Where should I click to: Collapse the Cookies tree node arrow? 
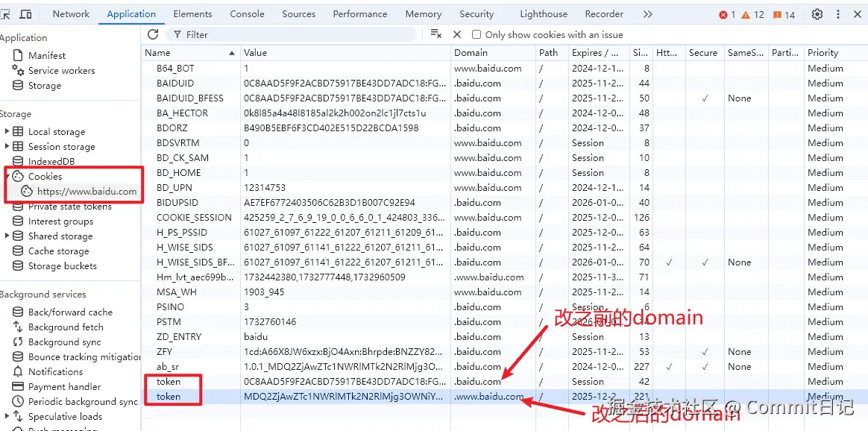[x=7, y=177]
